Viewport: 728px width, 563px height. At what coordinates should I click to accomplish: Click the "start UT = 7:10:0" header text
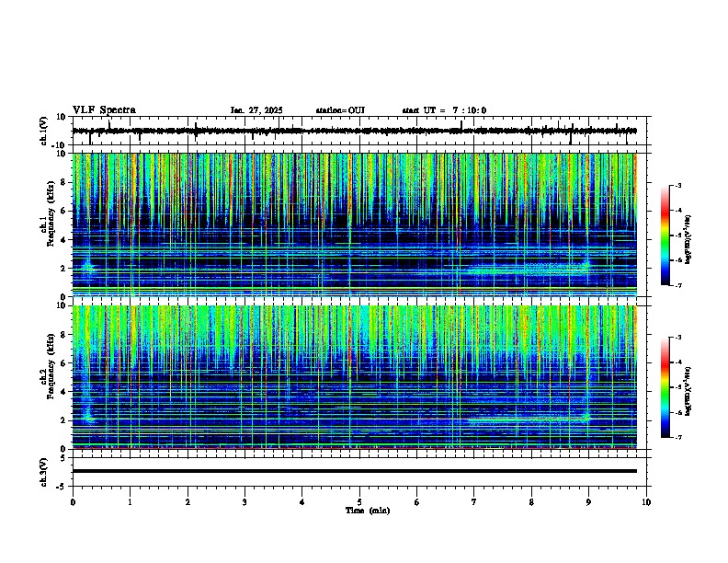444,110
